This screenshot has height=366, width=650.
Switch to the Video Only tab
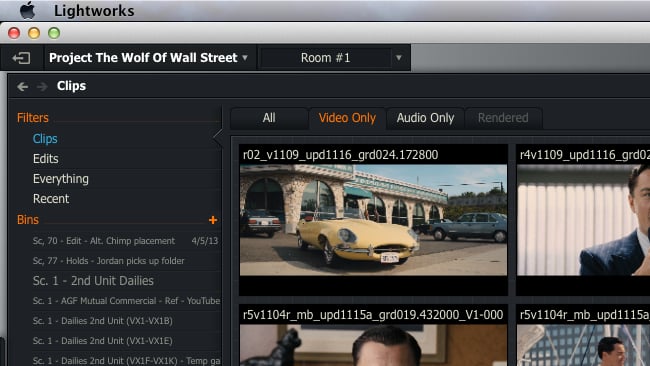pos(347,118)
